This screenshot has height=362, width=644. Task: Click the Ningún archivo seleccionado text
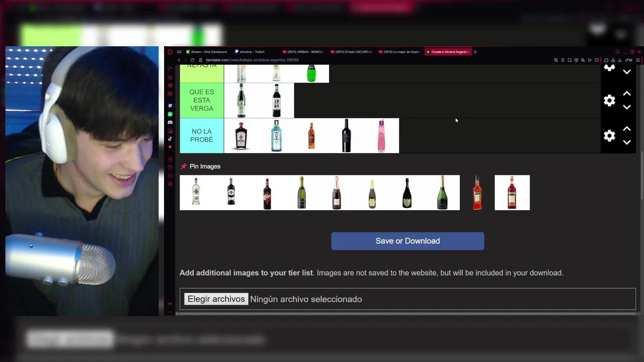306,299
